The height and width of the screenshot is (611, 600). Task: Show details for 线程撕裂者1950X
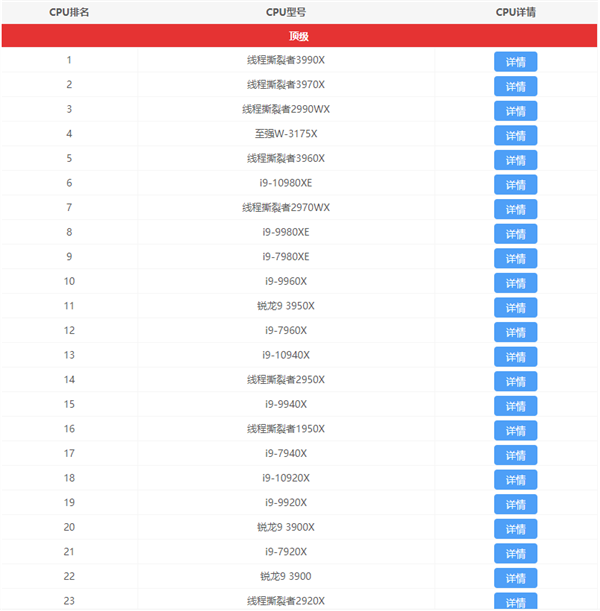click(x=515, y=430)
